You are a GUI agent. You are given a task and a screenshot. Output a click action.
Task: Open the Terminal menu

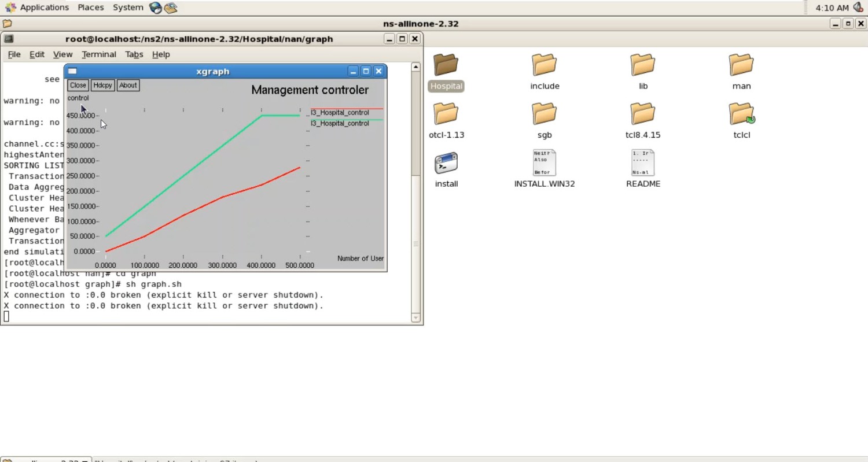[98, 54]
